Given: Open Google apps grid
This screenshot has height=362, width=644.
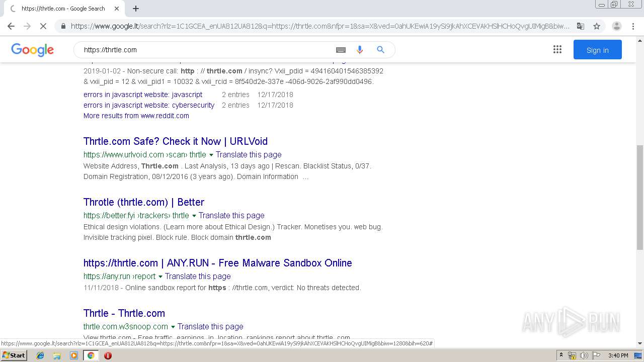Looking at the screenshot, I should click(x=557, y=49).
